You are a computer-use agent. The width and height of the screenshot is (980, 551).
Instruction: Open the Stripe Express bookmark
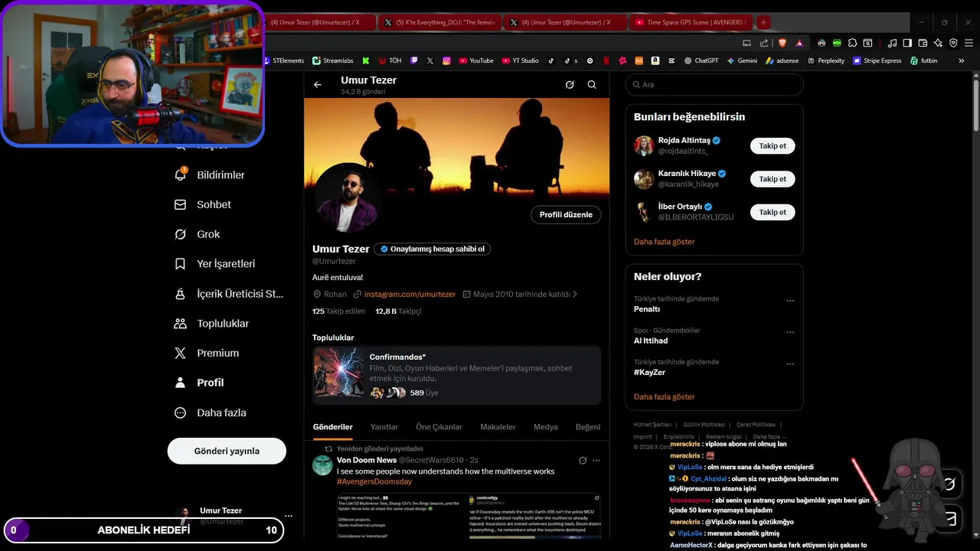(x=877, y=60)
